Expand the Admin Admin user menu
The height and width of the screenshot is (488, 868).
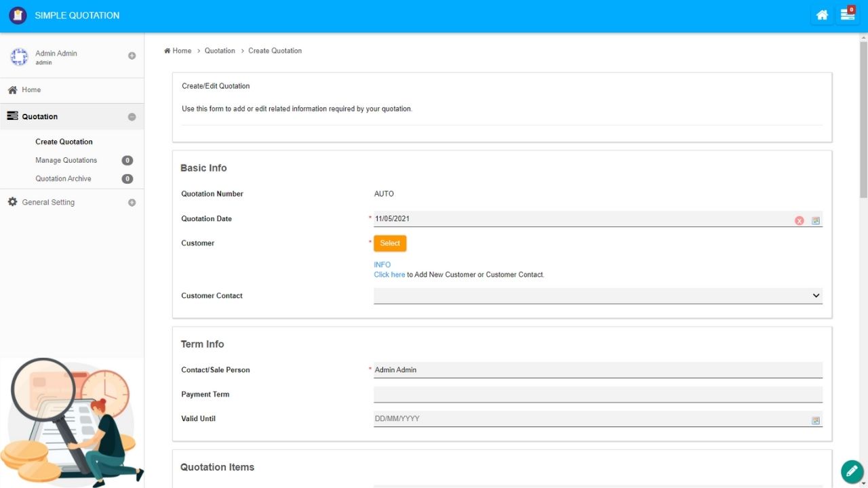click(x=132, y=56)
